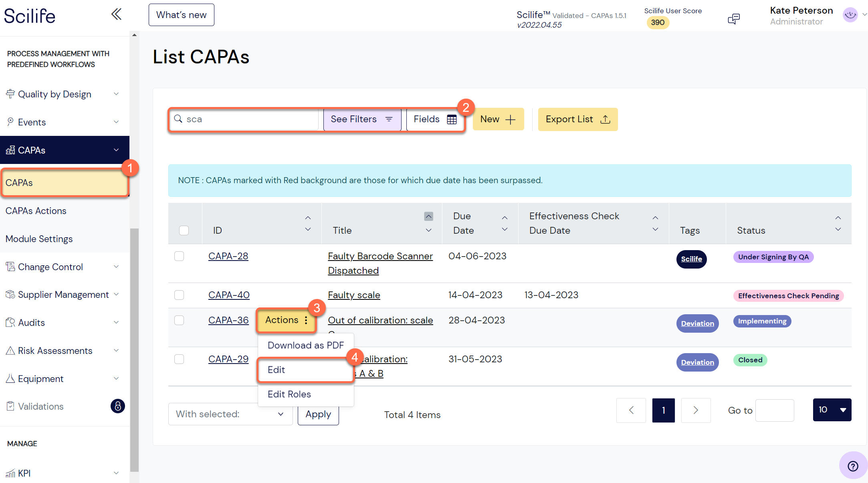Check the CAPA-40 row checkbox
868x483 pixels.
179,295
